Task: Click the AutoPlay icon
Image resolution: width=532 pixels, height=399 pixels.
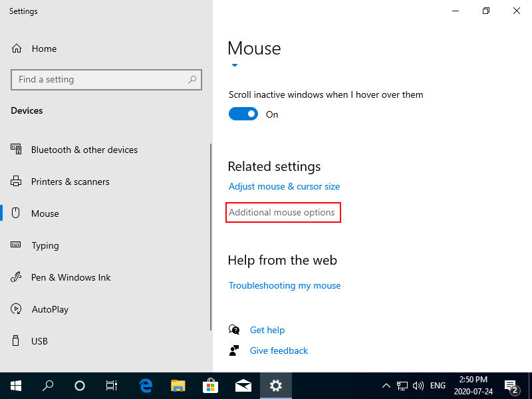Action: 17,309
